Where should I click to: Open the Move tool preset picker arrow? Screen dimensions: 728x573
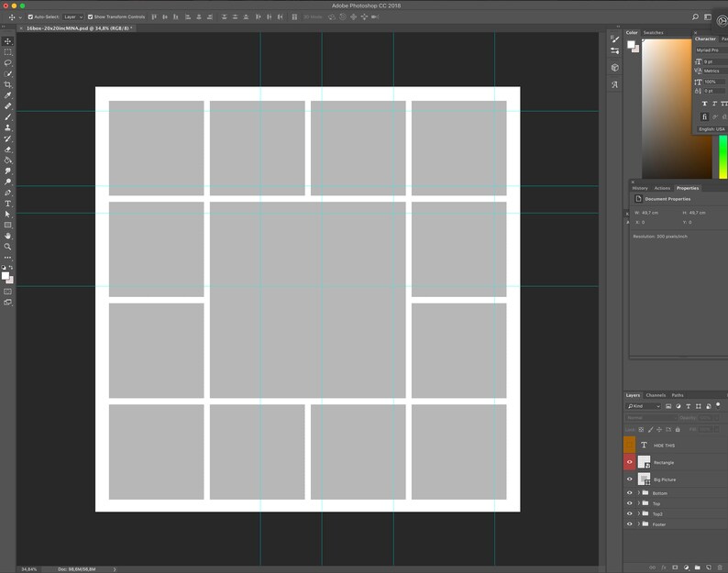(x=20, y=17)
